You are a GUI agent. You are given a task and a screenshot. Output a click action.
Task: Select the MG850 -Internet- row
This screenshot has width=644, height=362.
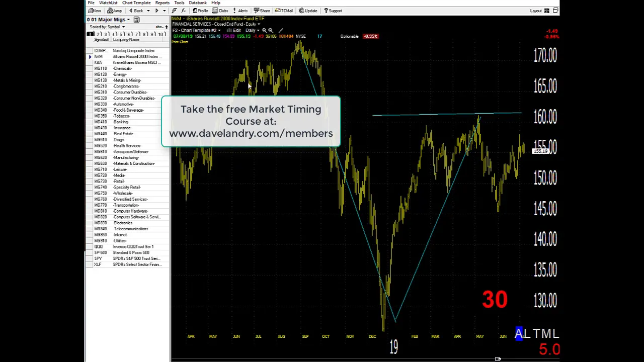(x=128, y=235)
